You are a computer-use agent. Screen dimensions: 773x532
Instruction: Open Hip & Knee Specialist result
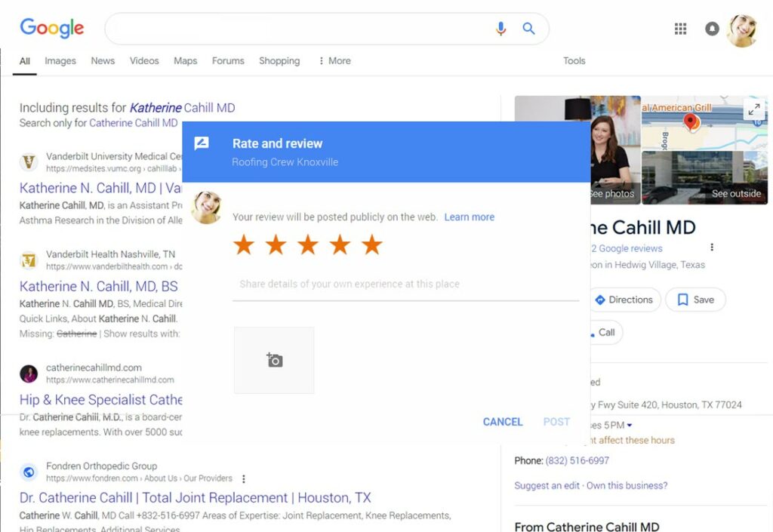100,399
